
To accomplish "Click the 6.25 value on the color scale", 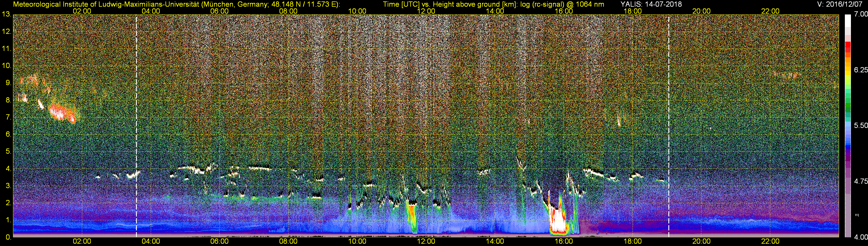I will point(860,70).
